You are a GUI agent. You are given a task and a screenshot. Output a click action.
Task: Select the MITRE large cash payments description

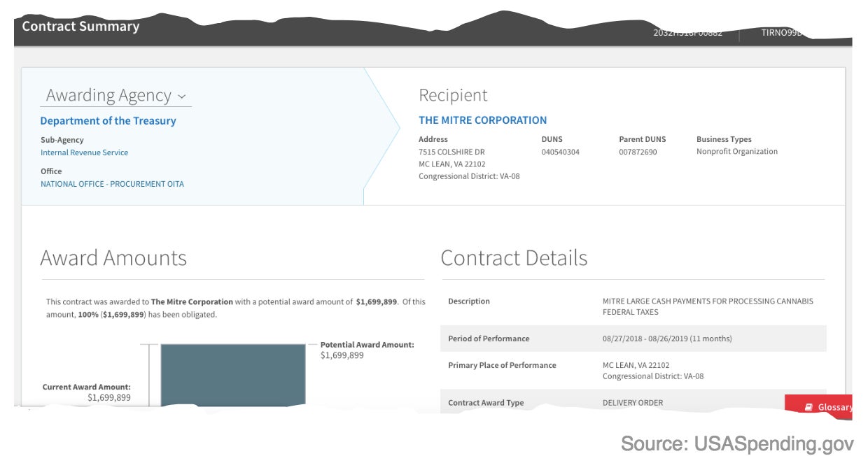point(708,306)
